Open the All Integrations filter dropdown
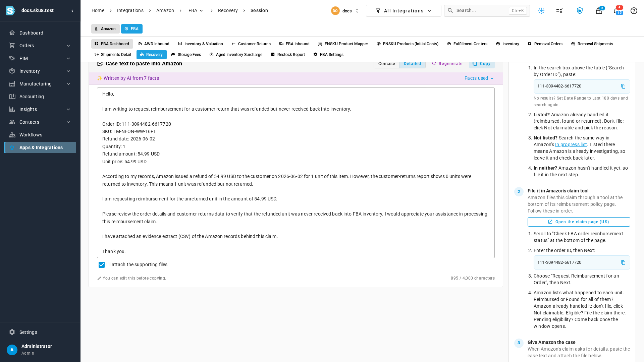 click(404, 11)
